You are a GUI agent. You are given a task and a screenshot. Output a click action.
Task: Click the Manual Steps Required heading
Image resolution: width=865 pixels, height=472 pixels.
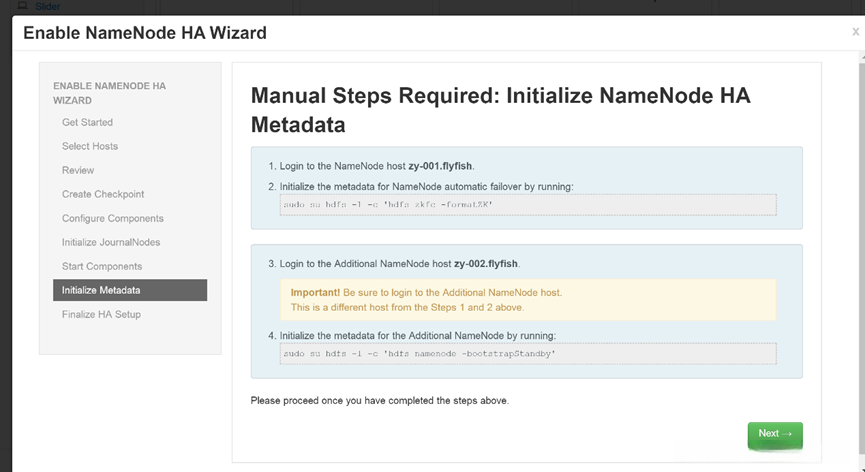tap(500, 110)
